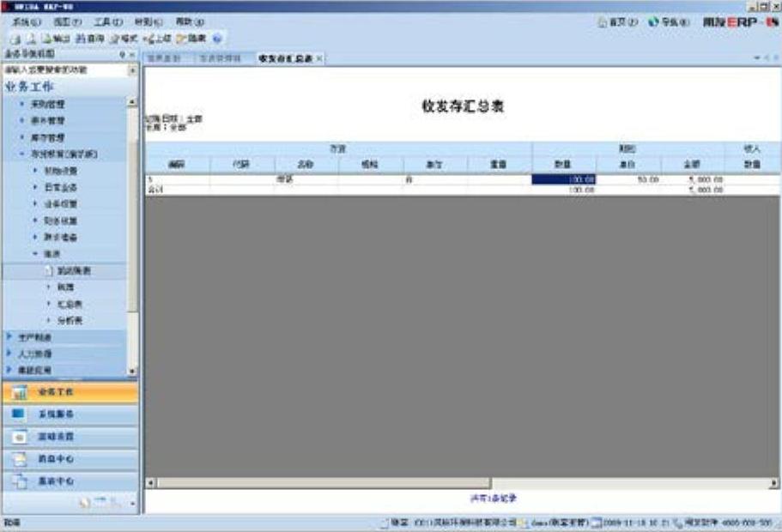Click the 输出 (export) toolbar button
This screenshot has height=532, width=782.
[57, 39]
